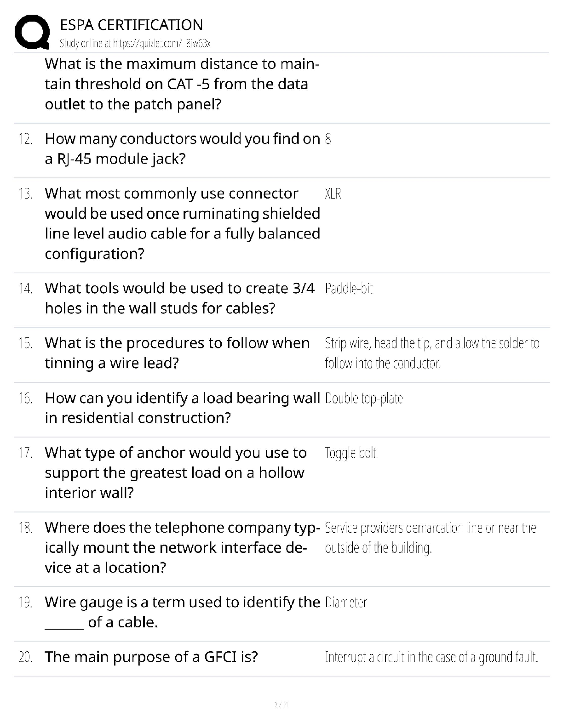Viewport: 563px width, 728px height.
Task: Click the "Toggle bolt" answer
Action: pyautogui.click(x=350, y=453)
